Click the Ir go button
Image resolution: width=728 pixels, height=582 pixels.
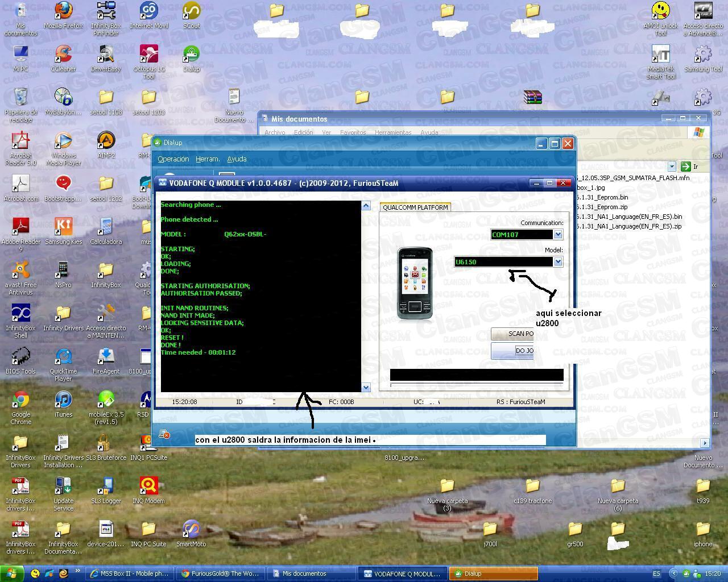pyautogui.click(x=690, y=167)
